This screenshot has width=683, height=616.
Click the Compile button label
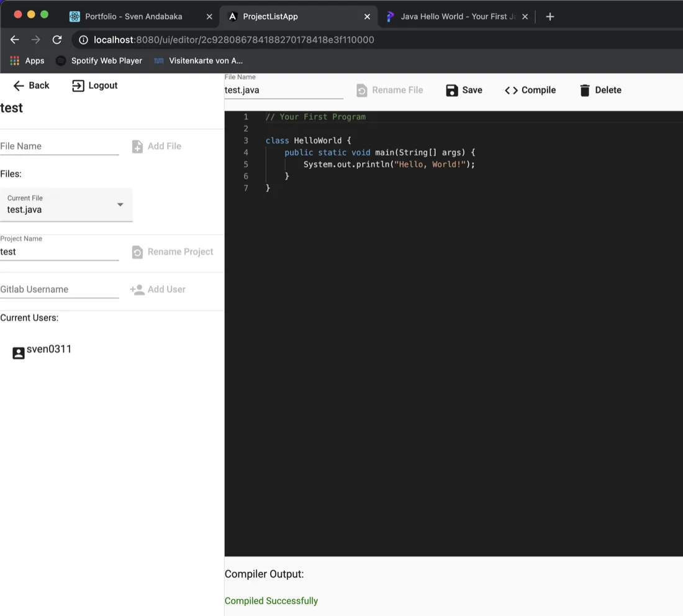(x=538, y=90)
